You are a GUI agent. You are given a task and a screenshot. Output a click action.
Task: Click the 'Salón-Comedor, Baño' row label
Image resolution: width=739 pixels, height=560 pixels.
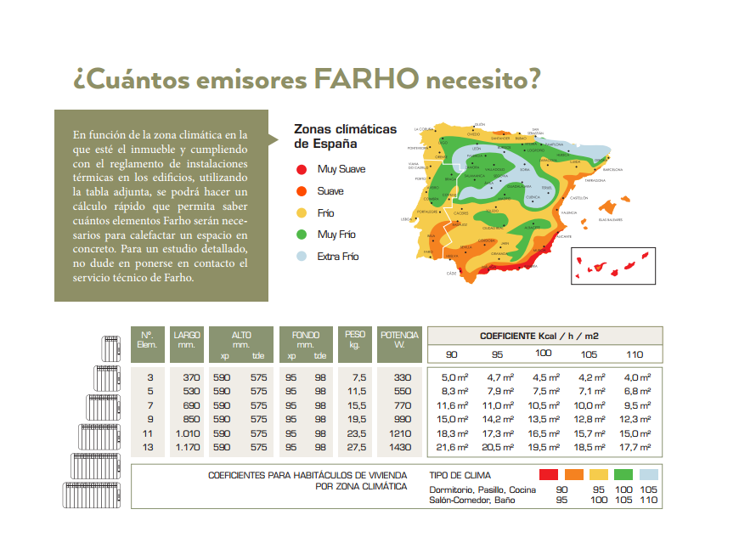point(471,501)
